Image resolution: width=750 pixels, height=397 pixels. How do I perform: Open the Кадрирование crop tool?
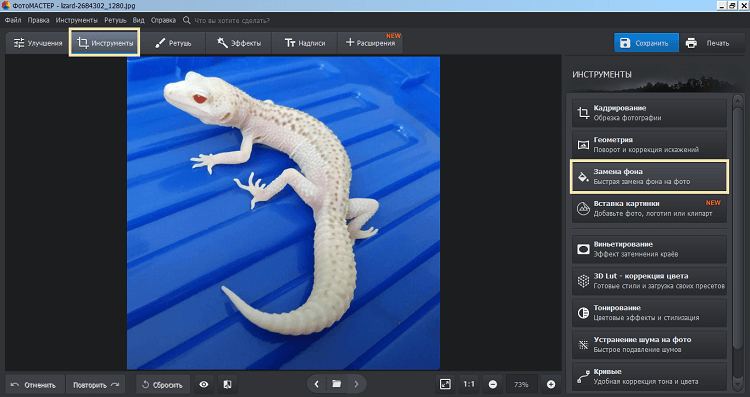click(x=649, y=113)
